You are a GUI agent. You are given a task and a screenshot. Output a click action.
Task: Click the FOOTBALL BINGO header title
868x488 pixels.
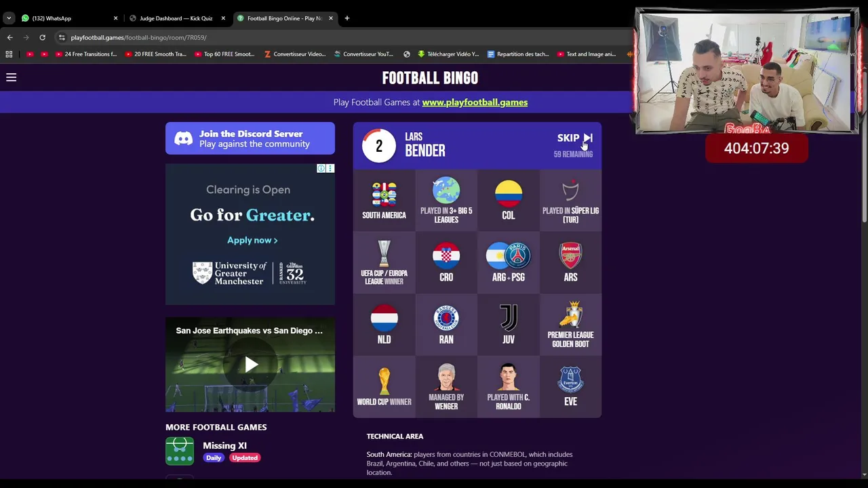coord(430,78)
